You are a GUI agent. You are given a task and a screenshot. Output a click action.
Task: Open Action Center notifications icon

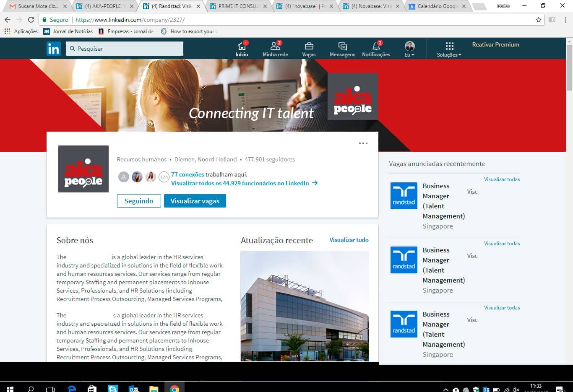(559, 389)
